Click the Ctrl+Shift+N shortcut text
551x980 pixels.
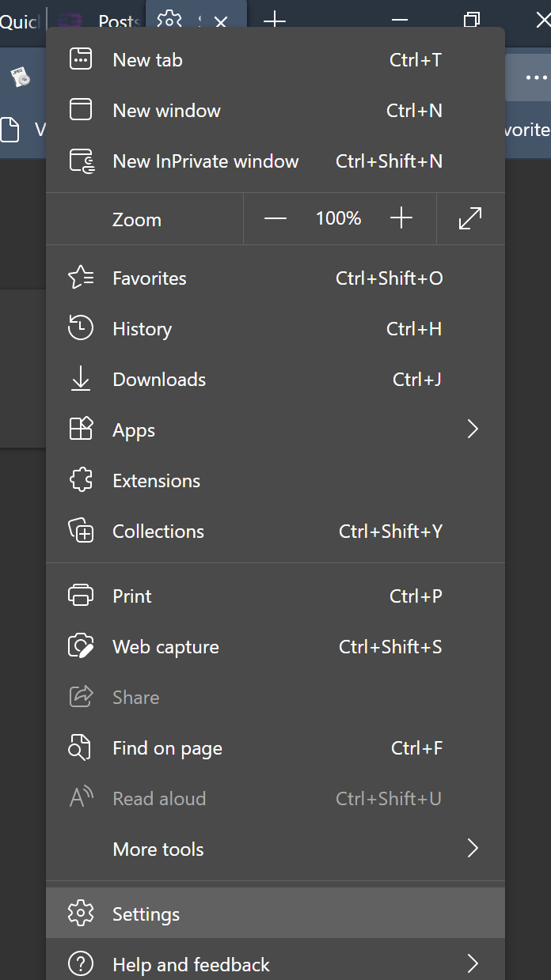click(389, 161)
